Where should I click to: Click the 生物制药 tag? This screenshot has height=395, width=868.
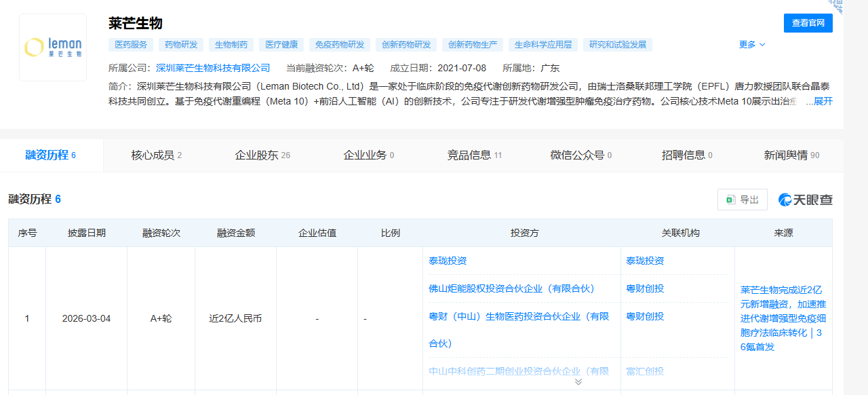(231, 45)
